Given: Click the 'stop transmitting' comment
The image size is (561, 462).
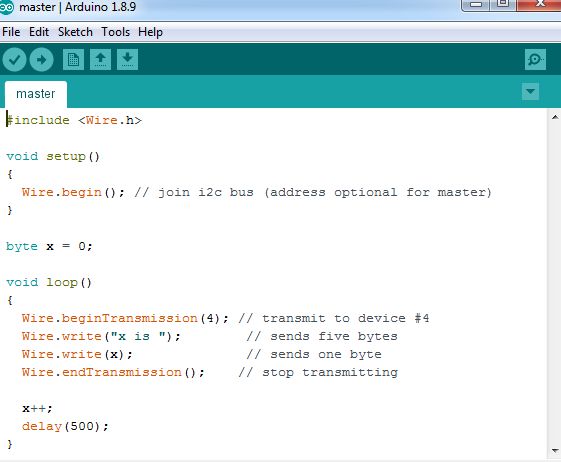Looking at the screenshot, I should click(318, 372).
